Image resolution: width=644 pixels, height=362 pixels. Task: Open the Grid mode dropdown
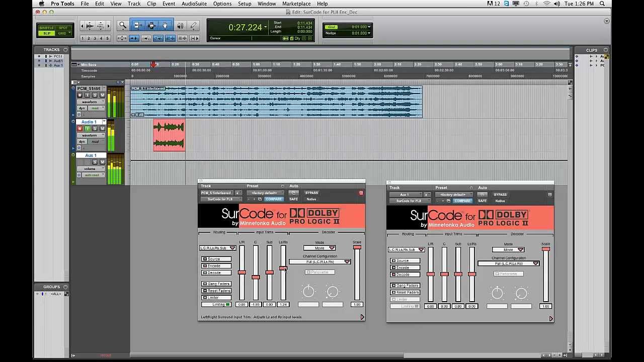pyautogui.click(x=63, y=34)
